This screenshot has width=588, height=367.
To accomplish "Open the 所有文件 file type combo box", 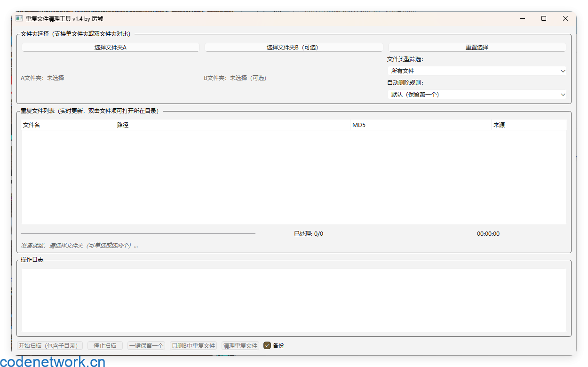I will (476, 71).
